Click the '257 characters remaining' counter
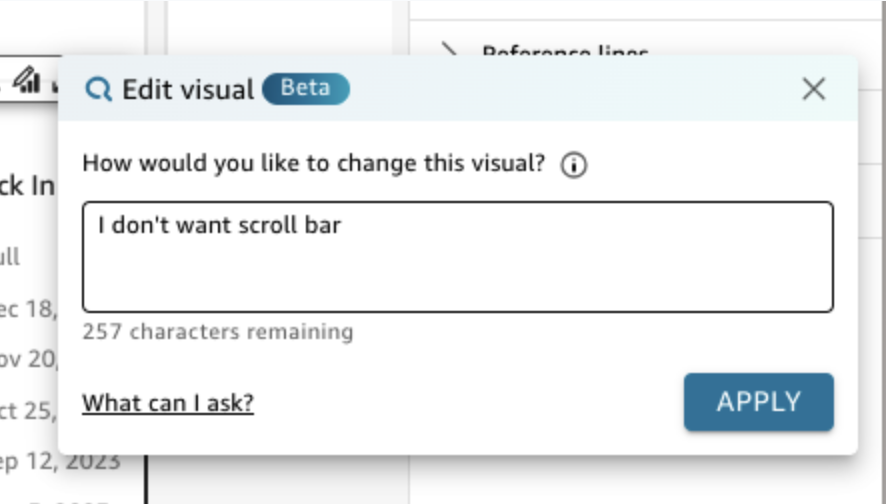The image size is (886, 504). (x=217, y=331)
